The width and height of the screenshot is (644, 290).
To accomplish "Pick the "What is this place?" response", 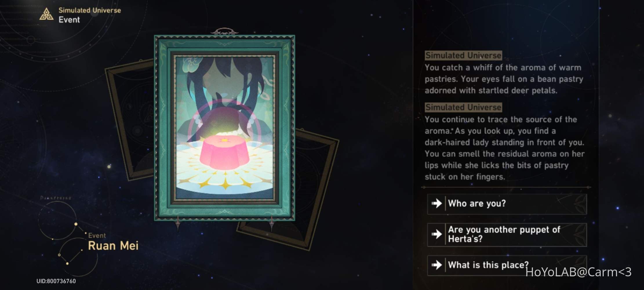I will coord(507,265).
